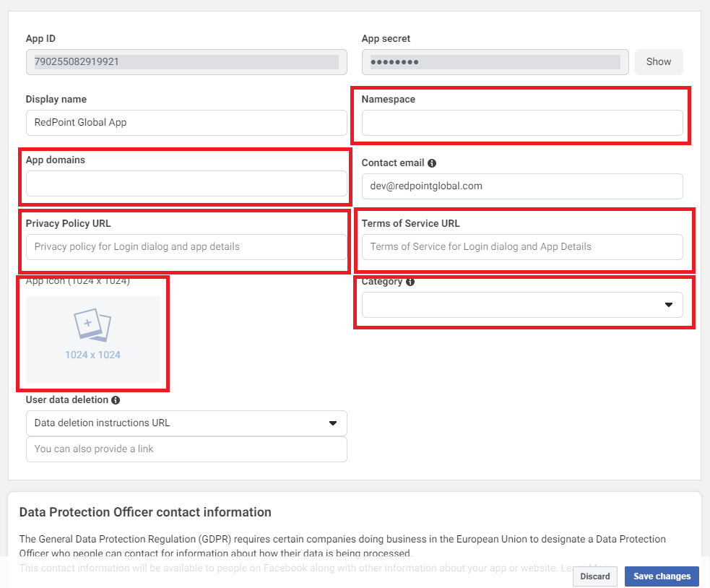Open the Learn More link in GDPR text
Screen dimensions: 710x588
567,568
